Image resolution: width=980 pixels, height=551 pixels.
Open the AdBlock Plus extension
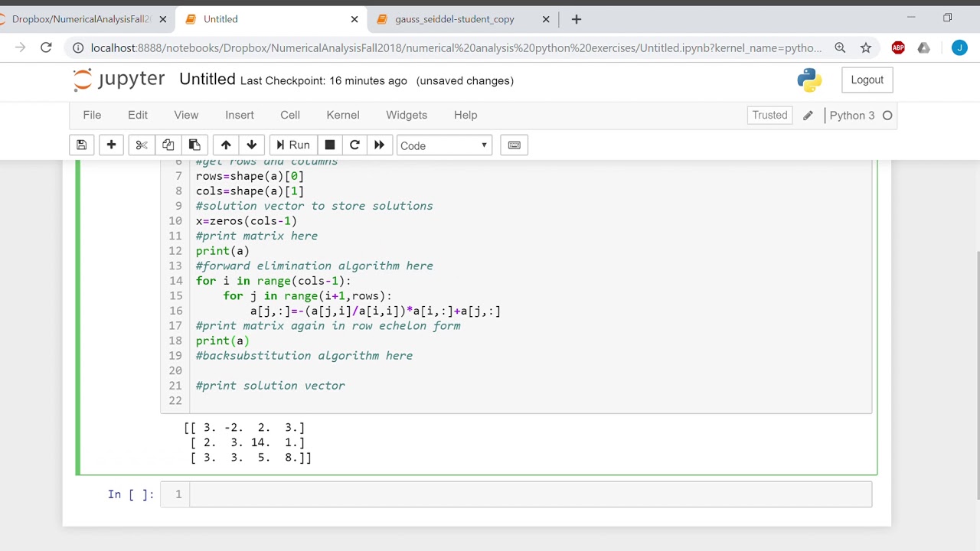(x=898, y=47)
